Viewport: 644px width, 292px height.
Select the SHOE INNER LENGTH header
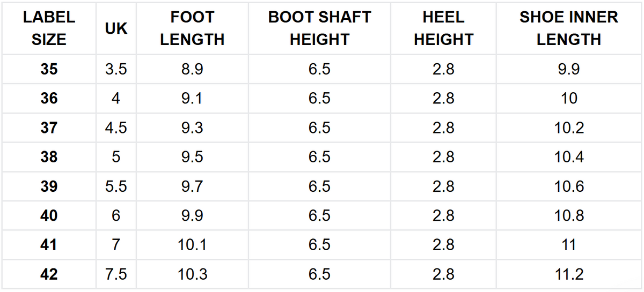(x=568, y=28)
